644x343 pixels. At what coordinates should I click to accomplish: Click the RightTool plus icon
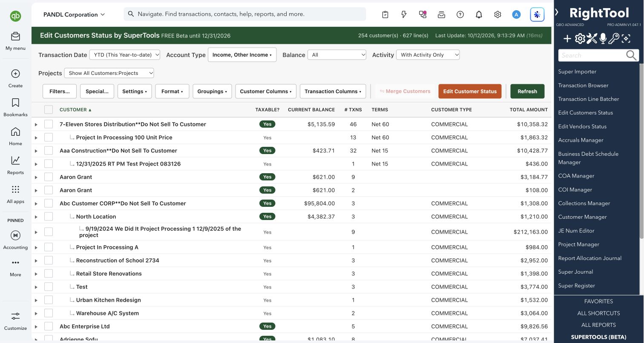(x=567, y=39)
